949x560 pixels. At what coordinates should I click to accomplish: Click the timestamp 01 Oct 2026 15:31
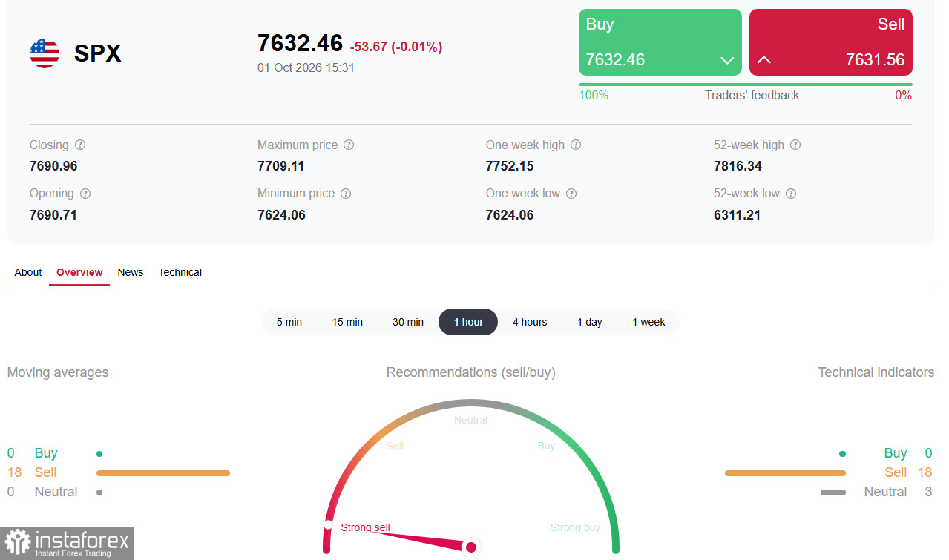click(306, 67)
